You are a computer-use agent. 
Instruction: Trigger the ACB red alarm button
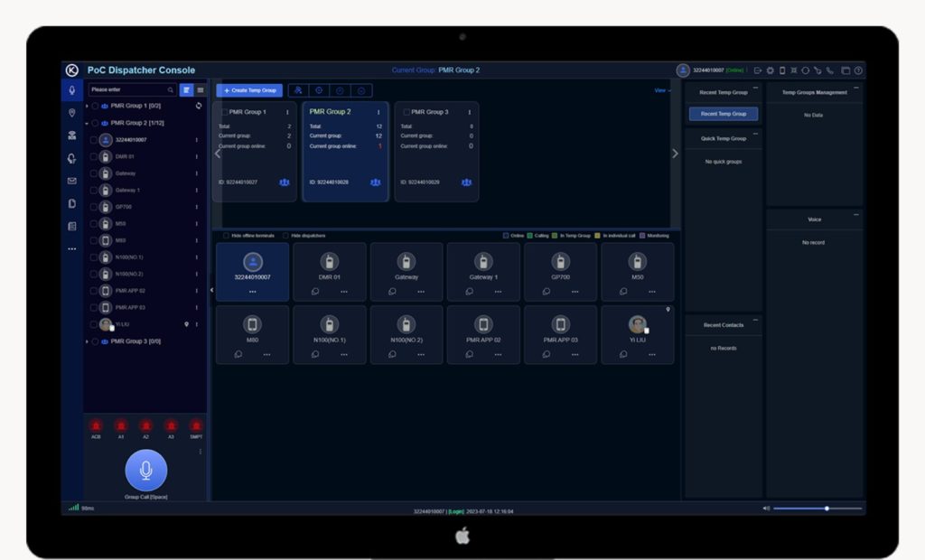point(96,426)
